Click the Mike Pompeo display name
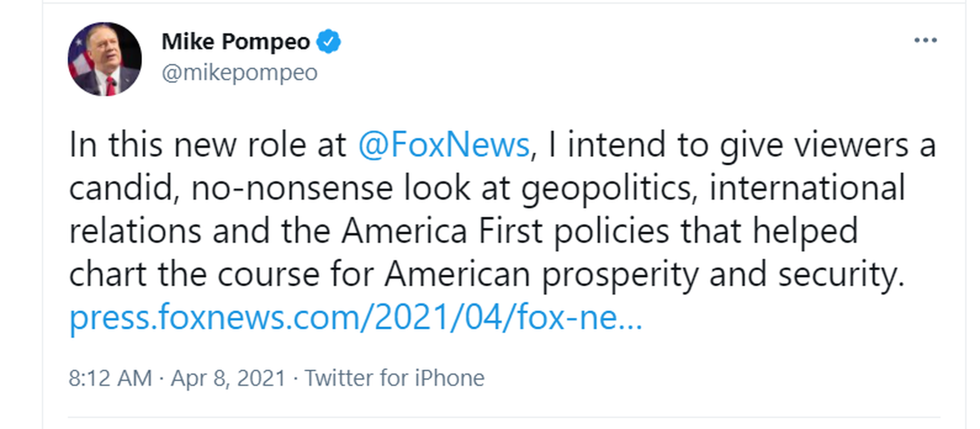The height and width of the screenshot is (429, 980). pos(236,41)
